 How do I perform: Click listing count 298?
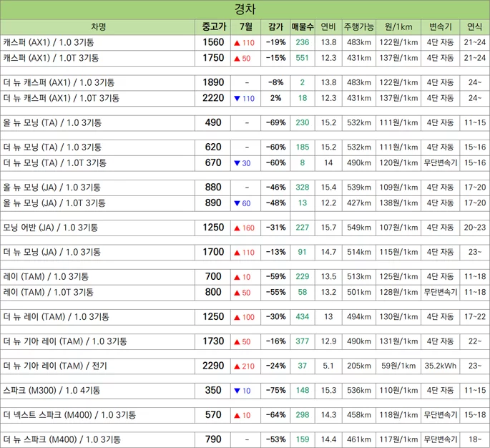click(302, 415)
